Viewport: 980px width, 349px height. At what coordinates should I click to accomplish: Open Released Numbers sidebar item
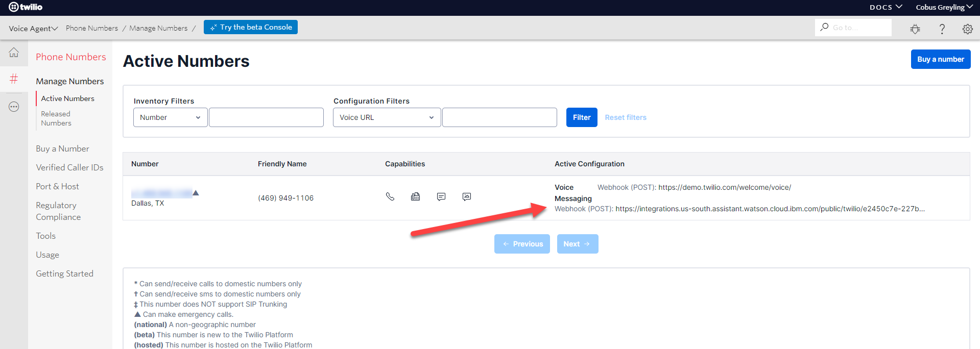pos(56,118)
